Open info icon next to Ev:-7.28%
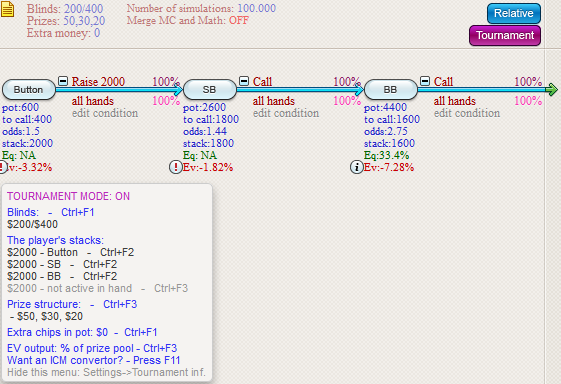Image resolution: width=561 pixels, height=384 pixels. point(356,167)
